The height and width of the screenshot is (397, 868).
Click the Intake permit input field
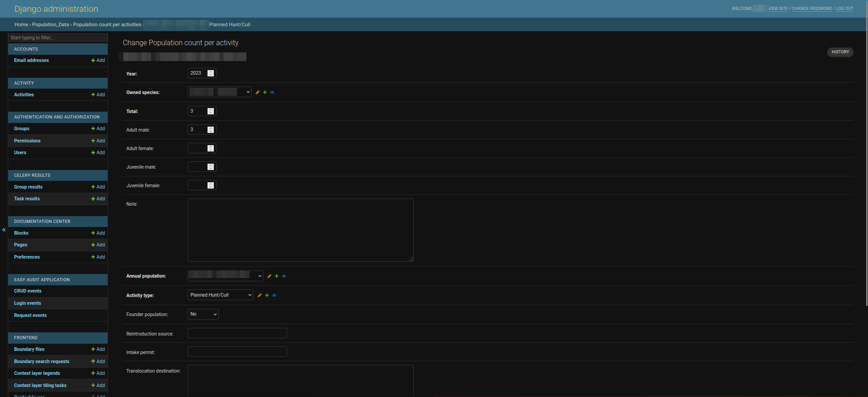pos(237,352)
